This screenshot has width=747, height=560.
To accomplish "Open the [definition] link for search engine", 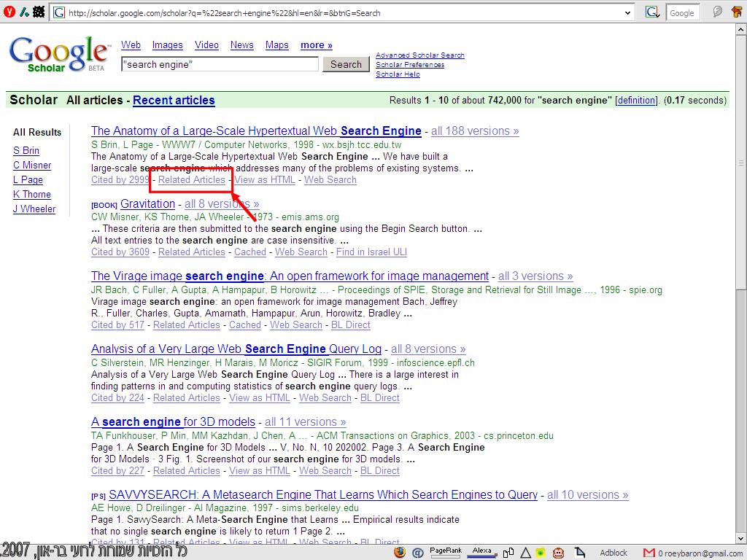I will pos(636,101).
